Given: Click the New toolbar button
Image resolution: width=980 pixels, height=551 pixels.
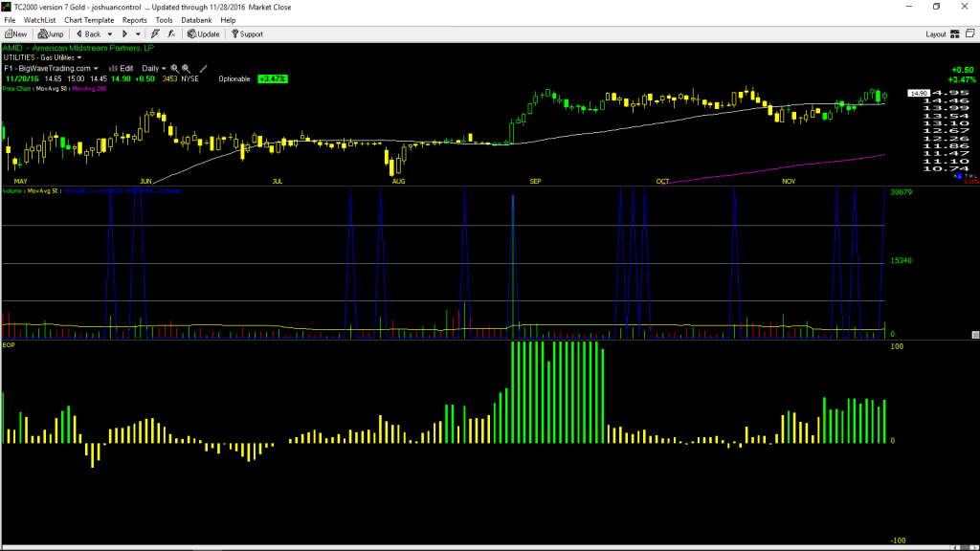Looking at the screenshot, I should (15, 34).
